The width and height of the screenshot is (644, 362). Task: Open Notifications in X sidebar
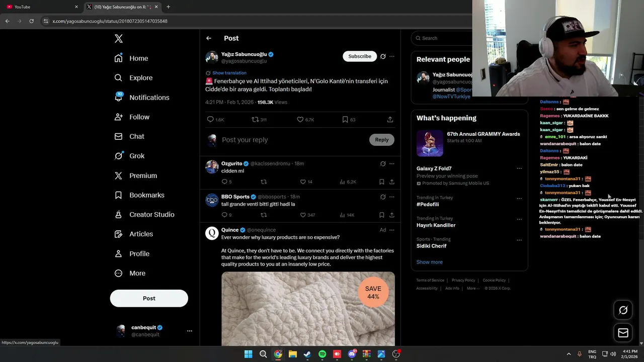(x=142, y=98)
